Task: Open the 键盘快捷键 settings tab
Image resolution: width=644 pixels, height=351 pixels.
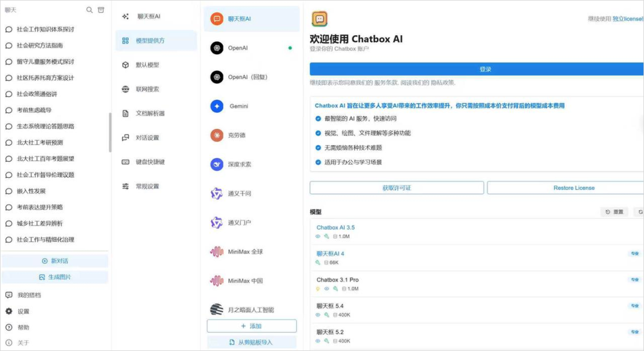Action: pyautogui.click(x=156, y=162)
